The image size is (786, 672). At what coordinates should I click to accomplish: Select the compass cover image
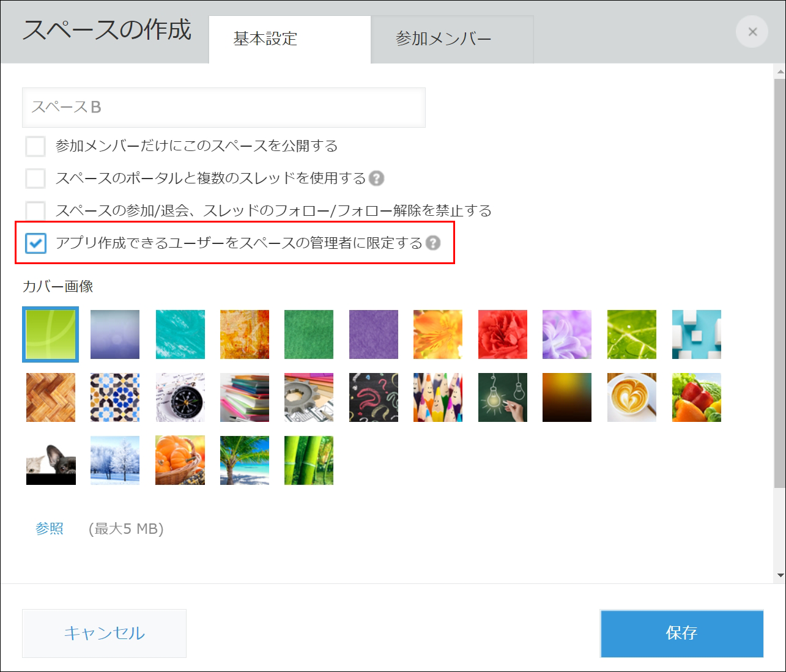click(x=179, y=397)
